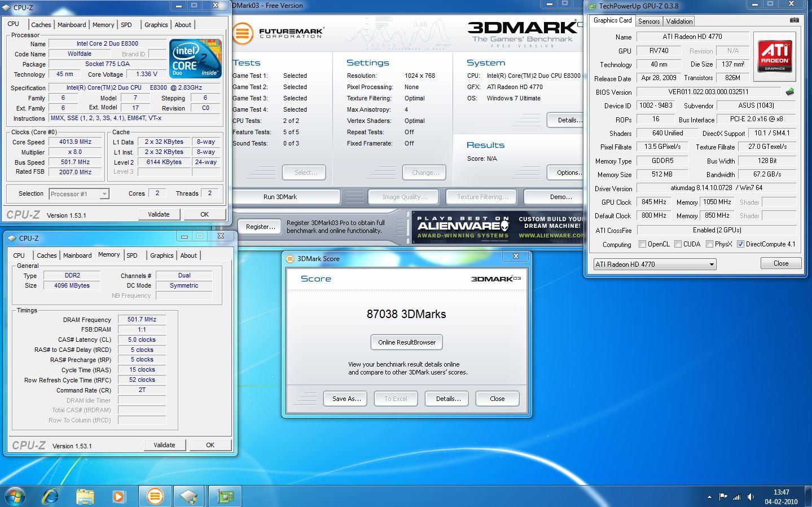Click the volume speaker tray icon
The width and height of the screenshot is (812, 507).
pos(750,497)
